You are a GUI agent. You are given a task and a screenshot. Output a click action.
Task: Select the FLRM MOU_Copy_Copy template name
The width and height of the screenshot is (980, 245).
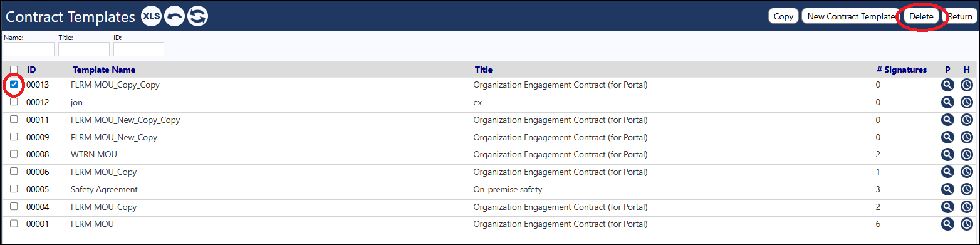click(115, 85)
